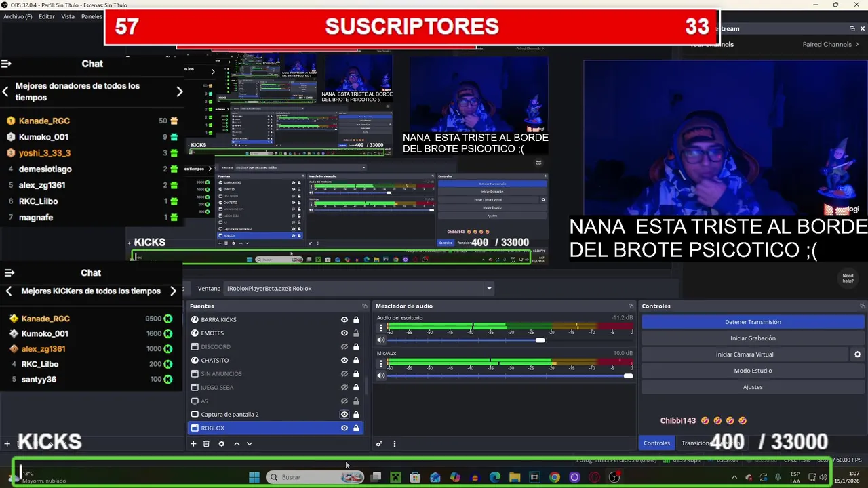The height and width of the screenshot is (488, 868).
Task: Show the JUEGO SEBA source
Action: 344,388
